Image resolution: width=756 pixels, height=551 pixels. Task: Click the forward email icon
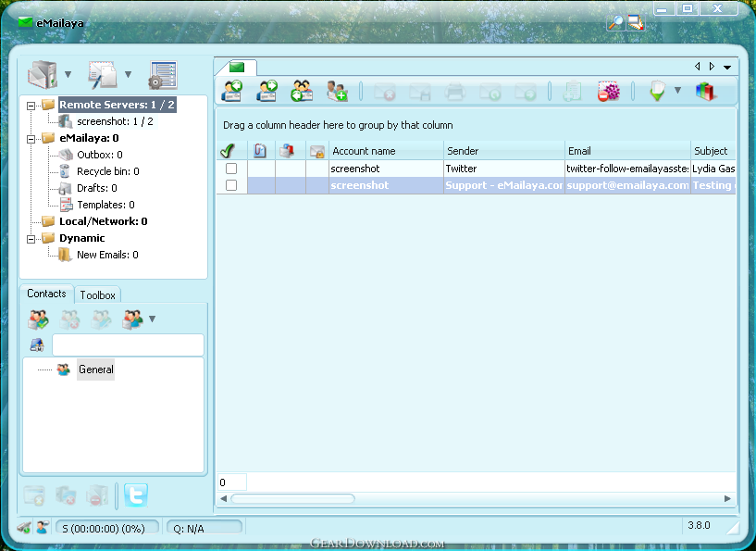266,91
